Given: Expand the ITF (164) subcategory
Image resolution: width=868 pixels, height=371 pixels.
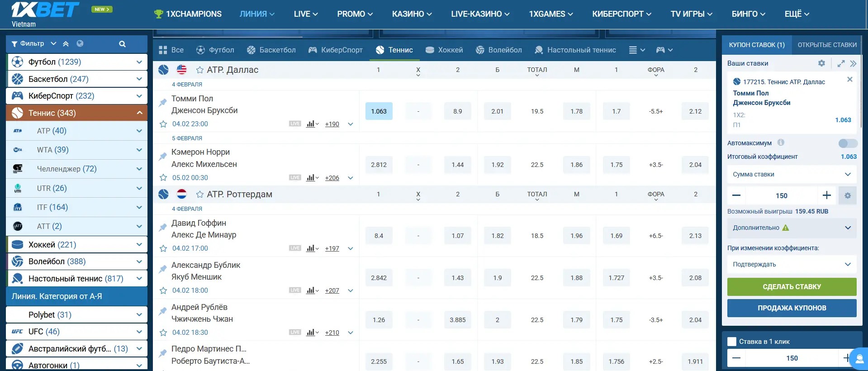Looking at the screenshot, I should [x=139, y=207].
